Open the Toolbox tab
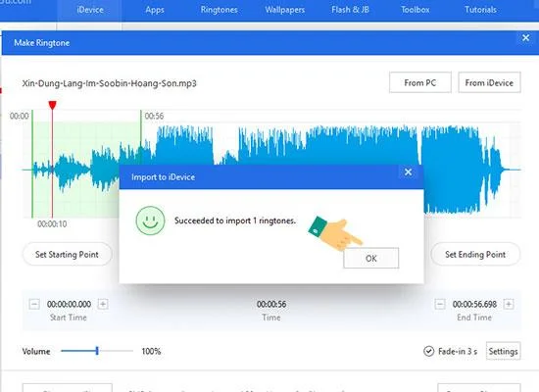 tap(415, 10)
